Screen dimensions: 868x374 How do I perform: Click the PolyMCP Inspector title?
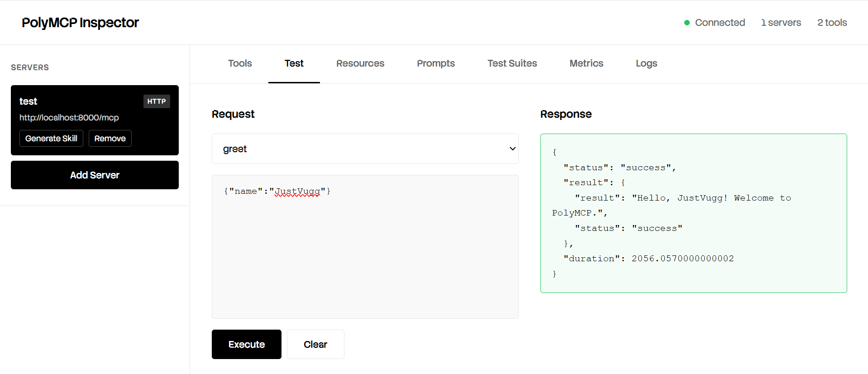[80, 23]
